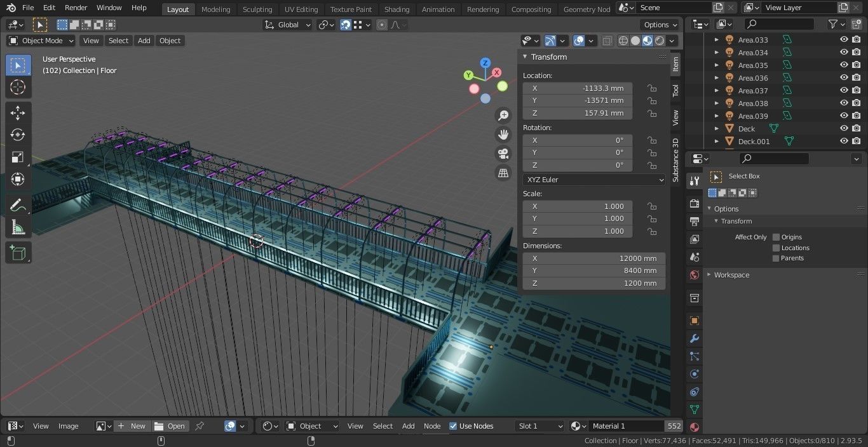Viewport: 868px width, 447px height.
Task: Switch perspective/orthographic grid gizmo
Action: point(503,173)
